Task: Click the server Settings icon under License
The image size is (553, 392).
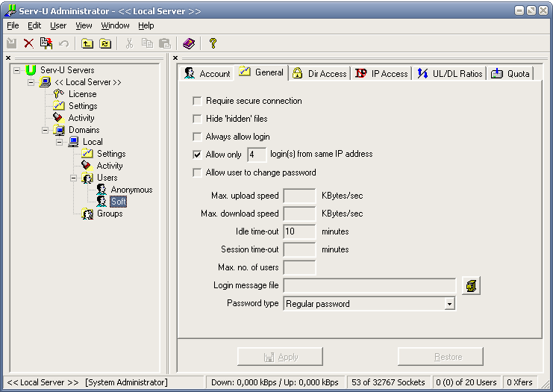Action: [x=58, y=105]
